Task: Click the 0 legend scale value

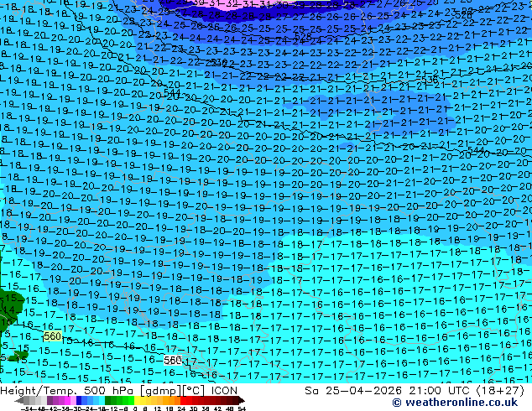Action: click(135, 409)
